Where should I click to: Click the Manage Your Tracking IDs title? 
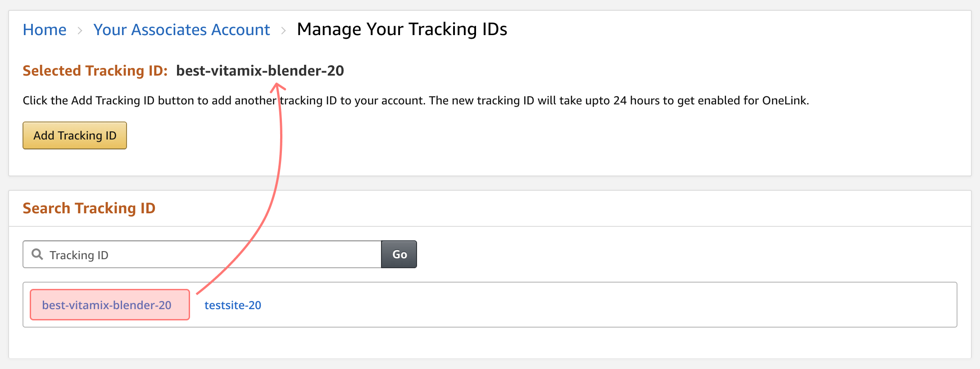point(402,29)
